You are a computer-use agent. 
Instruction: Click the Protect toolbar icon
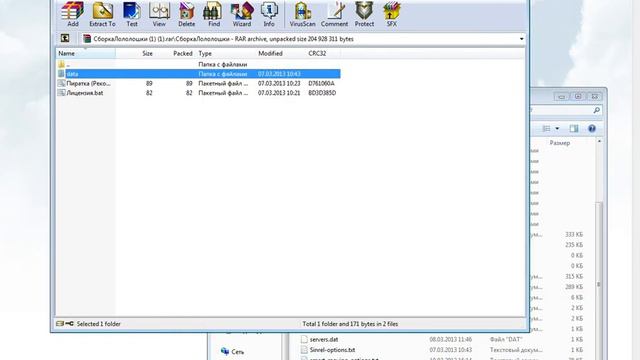coord(364,14)
